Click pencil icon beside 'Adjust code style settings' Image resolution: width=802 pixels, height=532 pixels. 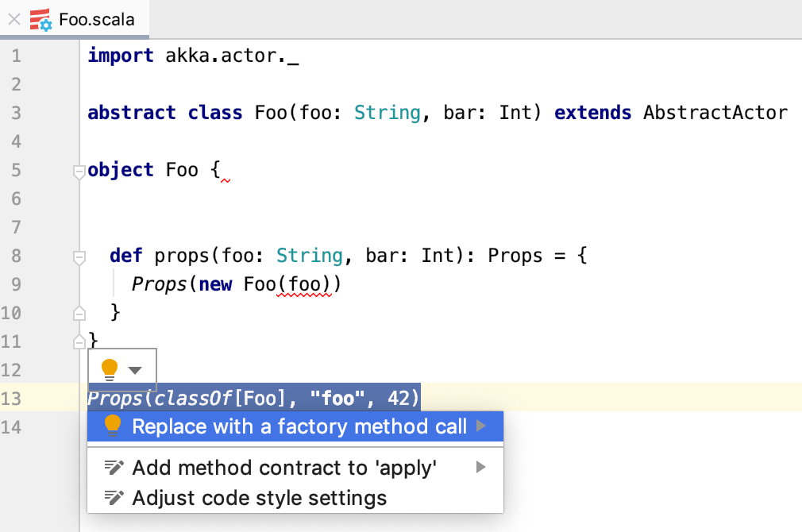click(x=114, y=498)
